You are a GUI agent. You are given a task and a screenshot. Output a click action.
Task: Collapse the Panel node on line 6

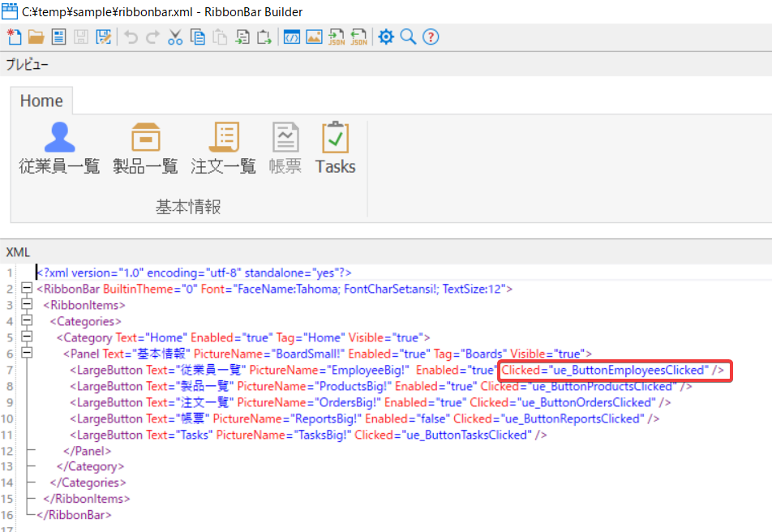(27, 354)
